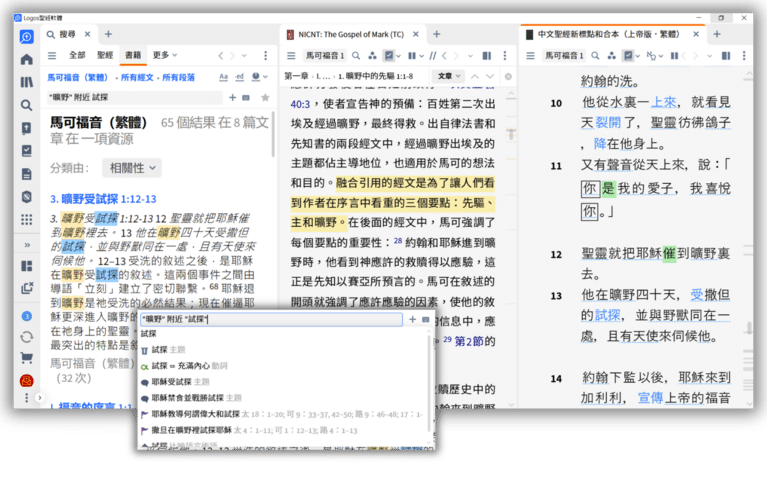Open the dropdown arrow next to the NICNT checkbox icon
Image resolution: width=767 pixels, height=479 pixels.
point(398,56)
